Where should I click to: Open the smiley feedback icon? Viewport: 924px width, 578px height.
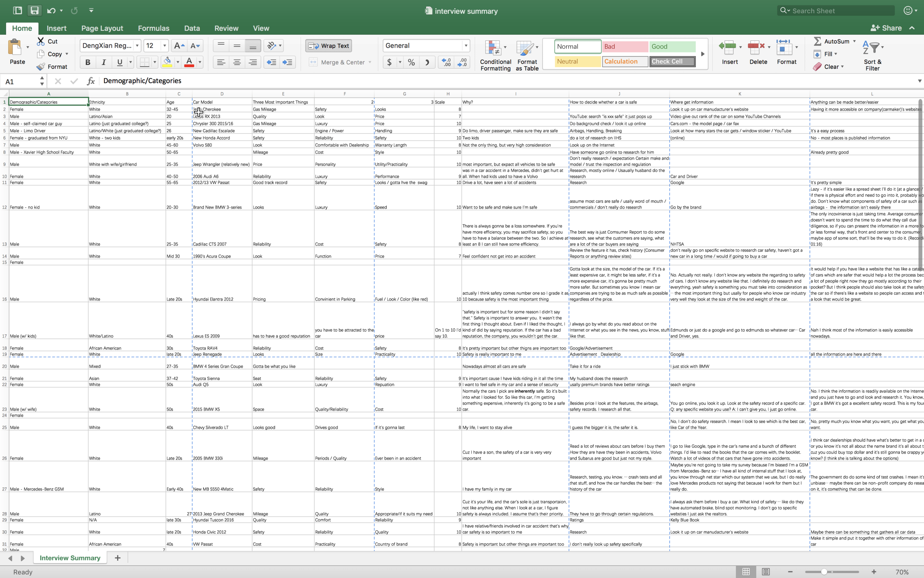coord(908,11)
